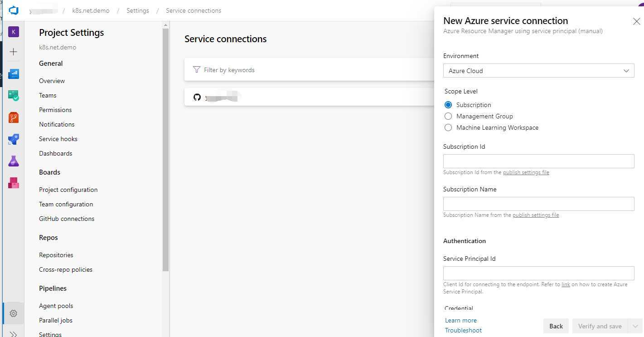Open publish settings file link under Subscription Name
The height and width of the screenshot is (337, 644).
[x=536, y=215]
